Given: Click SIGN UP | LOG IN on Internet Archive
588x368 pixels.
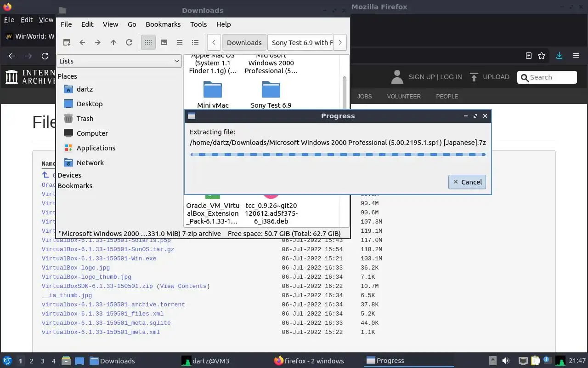Looking at the screenshot, I should point(435,77).
